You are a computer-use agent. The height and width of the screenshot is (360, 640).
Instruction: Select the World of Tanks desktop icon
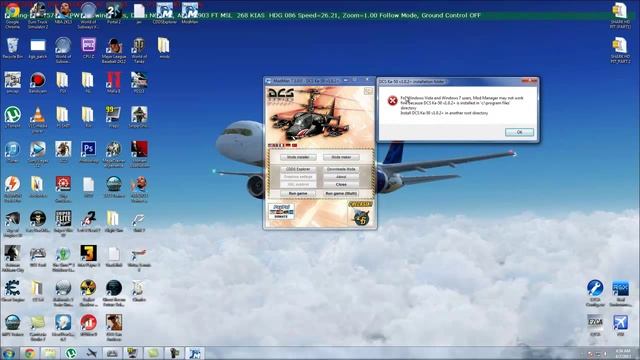139,51
